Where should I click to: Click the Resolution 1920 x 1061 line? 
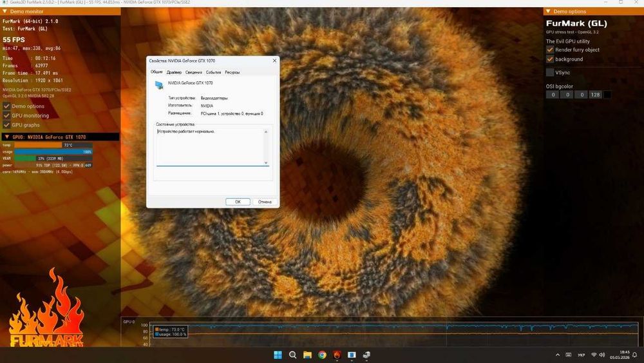click(32, 81)
